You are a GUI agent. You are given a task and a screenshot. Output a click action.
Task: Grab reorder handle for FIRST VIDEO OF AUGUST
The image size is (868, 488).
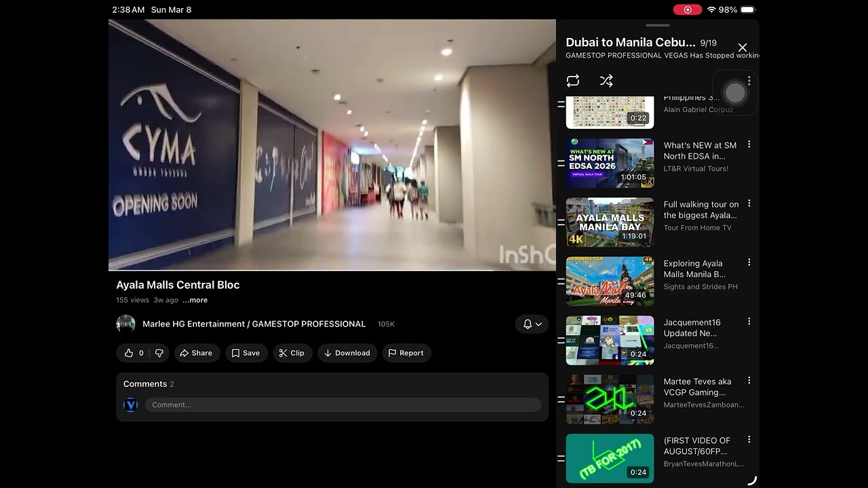(561, 458)
